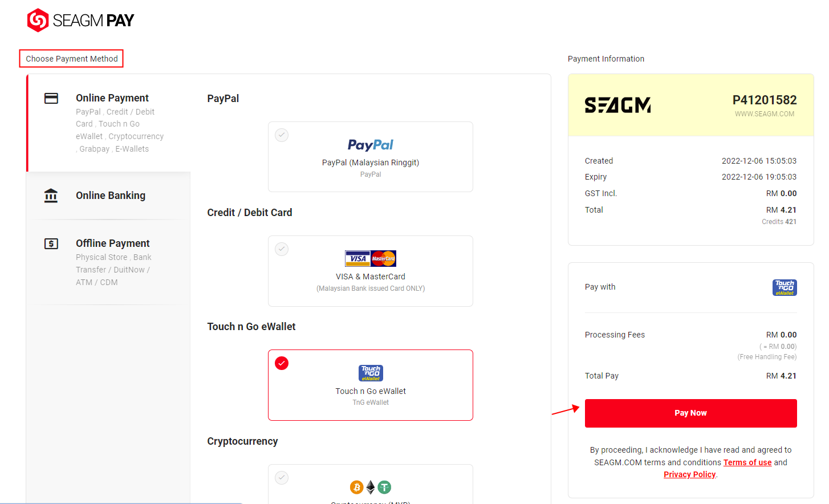Screen dimensions: 829x504
Task: Click the PayPal logo
Action: pos(371,145)
